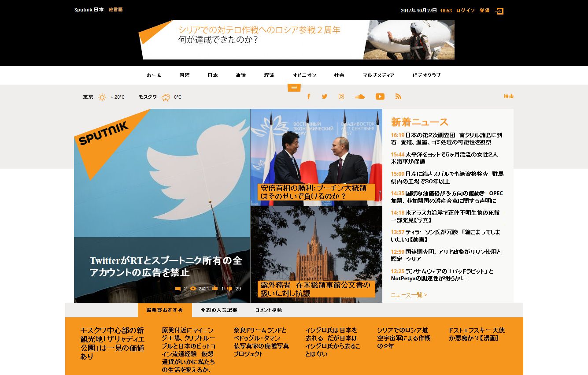Open ホーム in navigation menu
This screenshot has height=375, width=588.
click(x=154, y=75)
